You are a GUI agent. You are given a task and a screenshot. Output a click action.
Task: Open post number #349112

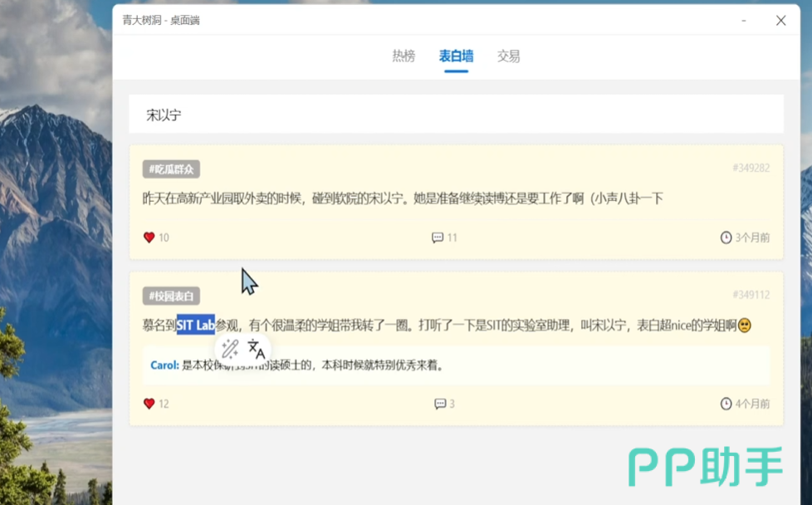pyautogui.click(x=751, y=295)
